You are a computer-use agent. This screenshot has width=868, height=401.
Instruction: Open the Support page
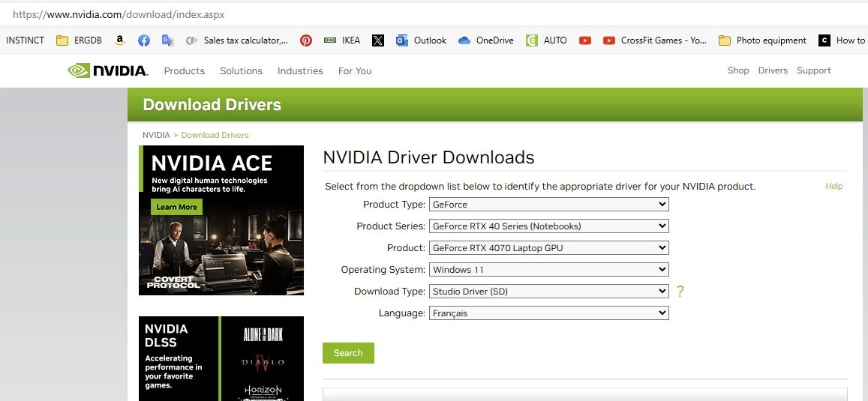pos(814,70)
